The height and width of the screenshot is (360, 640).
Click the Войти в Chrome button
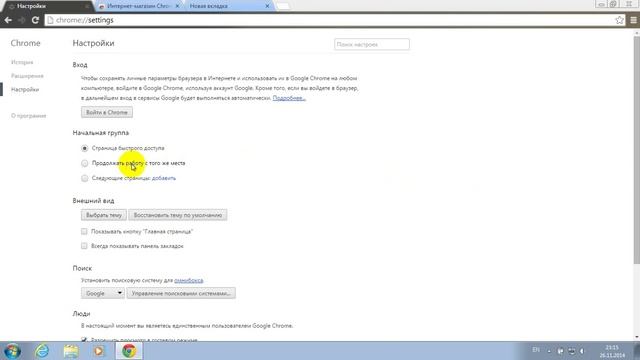coord(107,112)
